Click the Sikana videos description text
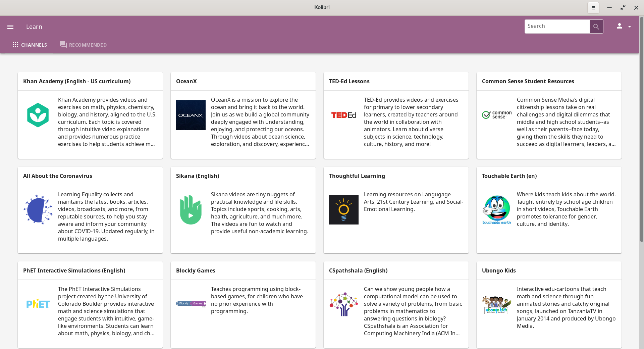 260,213
